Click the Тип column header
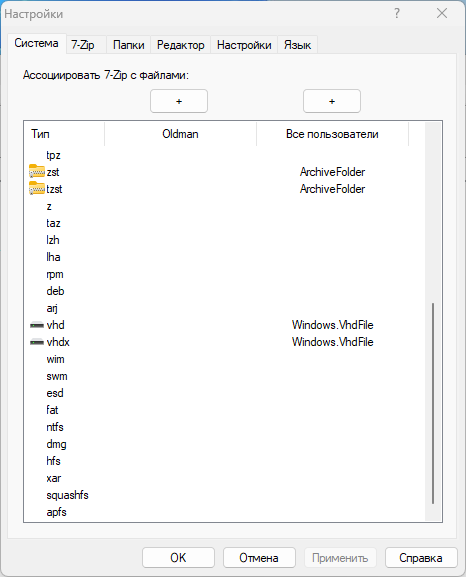This screenshot has width=466, height=577. [64, 134]
